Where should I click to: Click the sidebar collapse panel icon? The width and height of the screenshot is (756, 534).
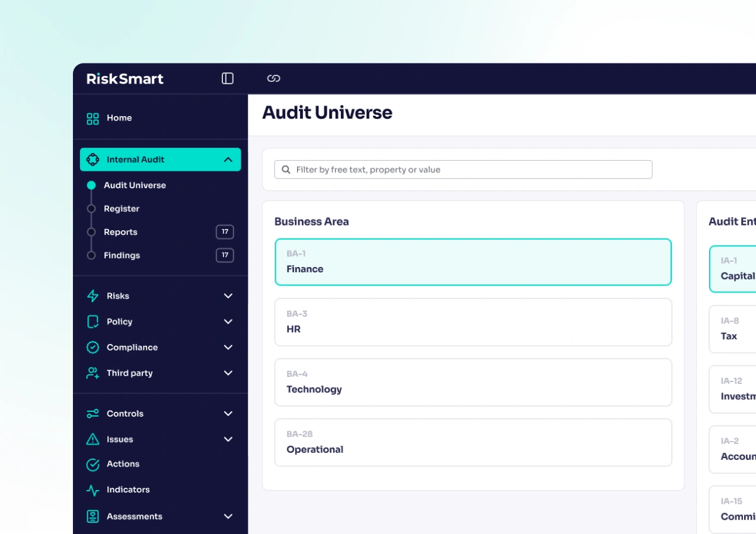[228, 78]
